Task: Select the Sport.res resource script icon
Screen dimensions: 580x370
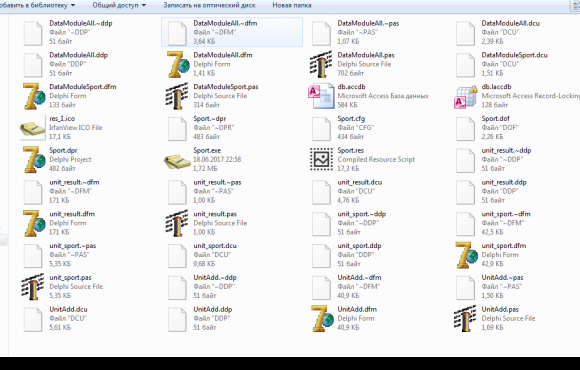Action: pyautogui.click(x=321, y=159)
